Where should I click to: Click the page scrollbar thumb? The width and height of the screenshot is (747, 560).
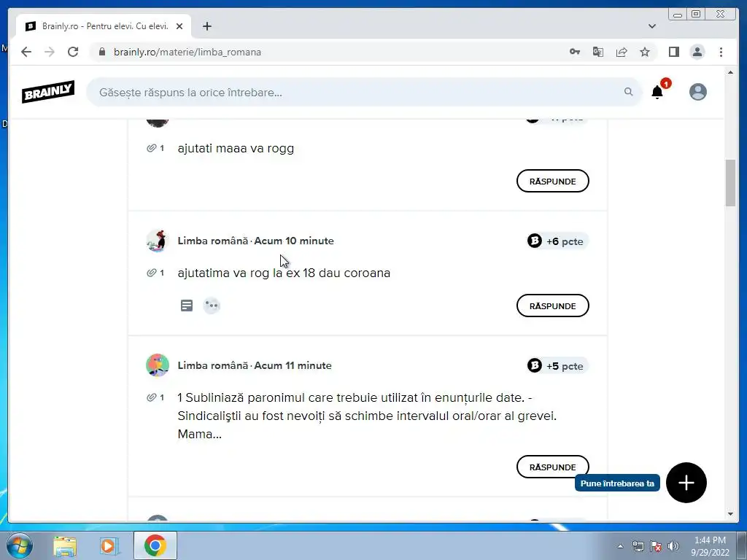click(730, 183)
